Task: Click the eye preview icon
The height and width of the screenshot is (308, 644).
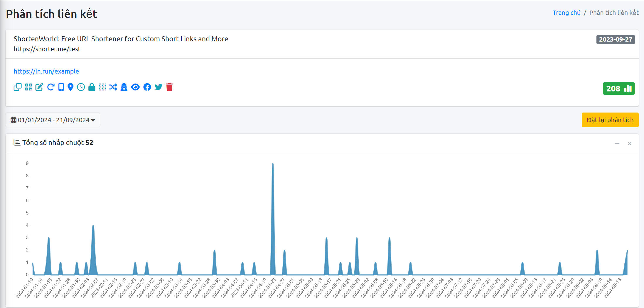Action: (x=135, y=87)
